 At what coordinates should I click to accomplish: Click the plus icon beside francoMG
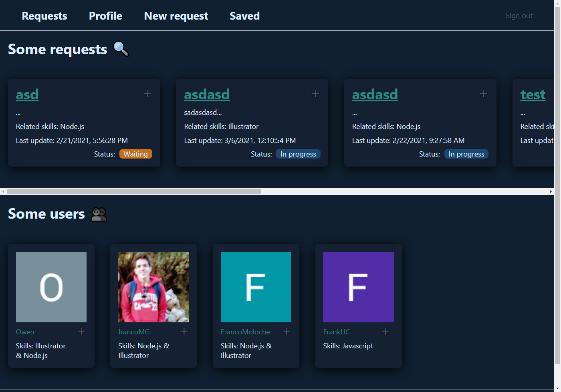coord(184,332)
